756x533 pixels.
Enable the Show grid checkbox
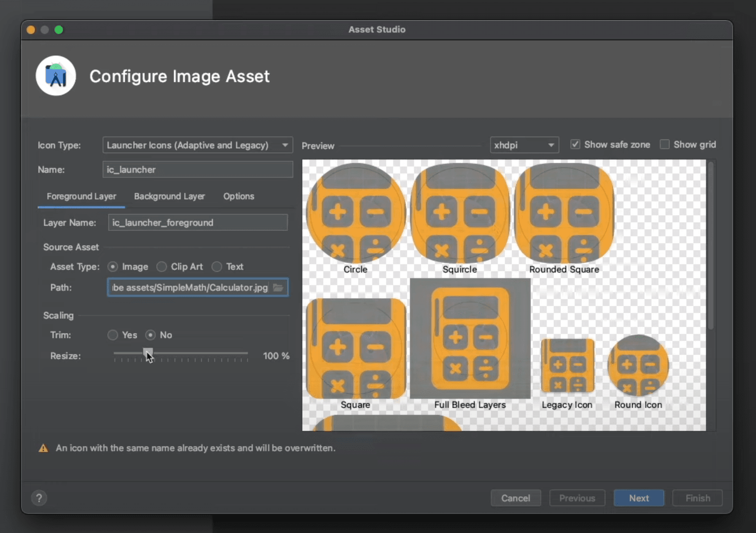click(x=665, y=144)
